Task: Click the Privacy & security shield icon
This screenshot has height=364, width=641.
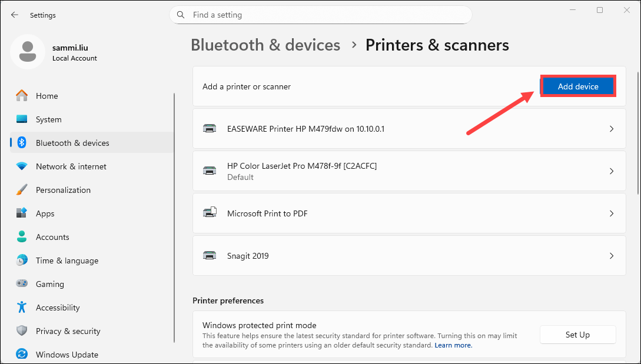Action: (x=22, y=331)
